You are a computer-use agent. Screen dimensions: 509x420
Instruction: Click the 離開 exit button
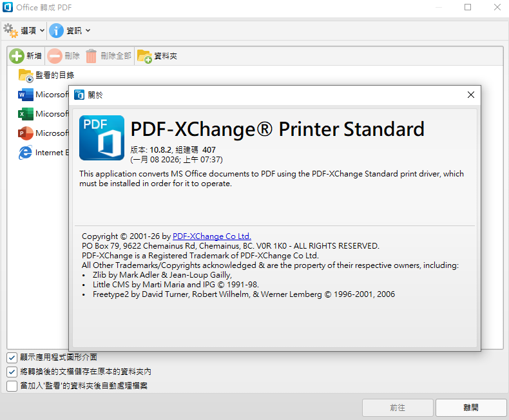[471, 408]
